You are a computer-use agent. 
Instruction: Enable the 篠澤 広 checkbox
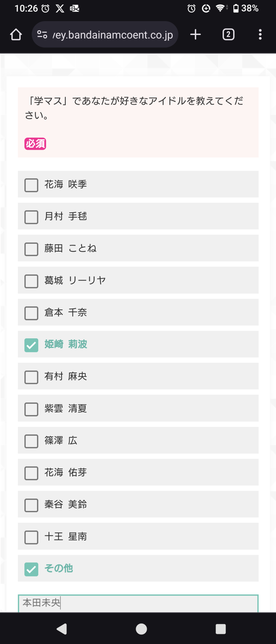[x=31, y=441]
